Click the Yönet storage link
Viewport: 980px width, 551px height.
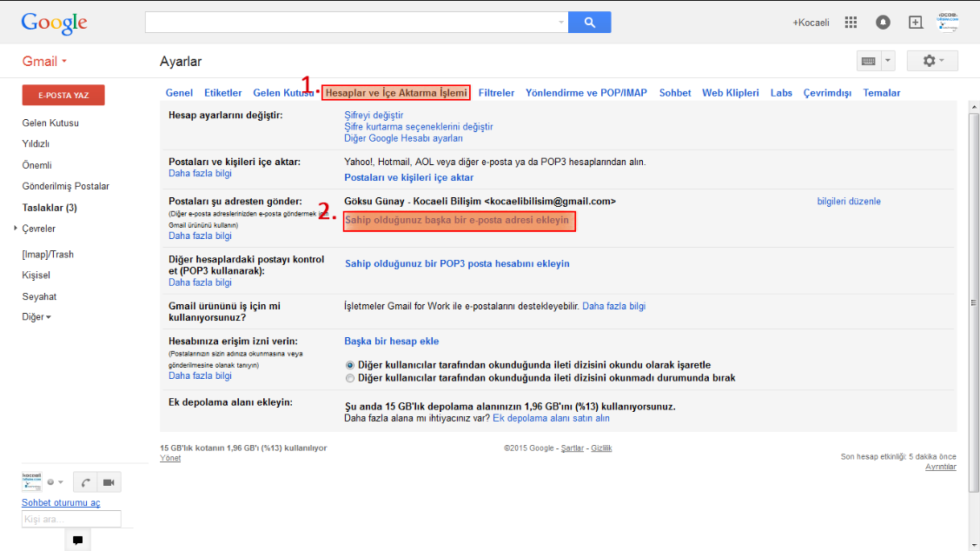(x=170, y=458)
